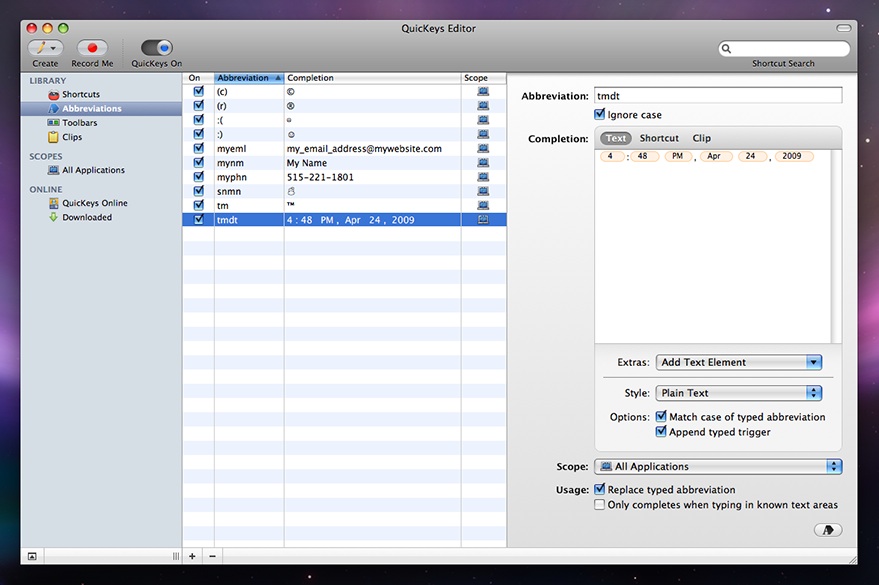Remove abbreviation with minus button
Screen dimensions: 879x585
[212, 556]
